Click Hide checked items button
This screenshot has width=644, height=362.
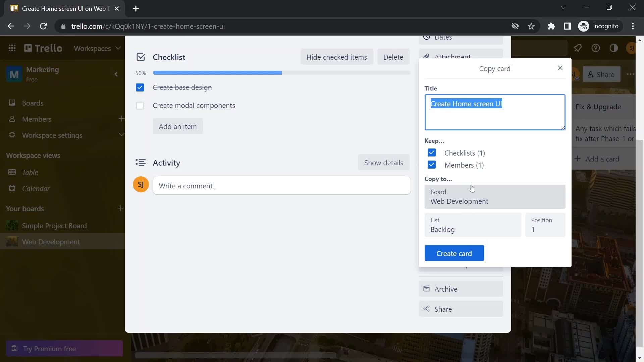337,57
